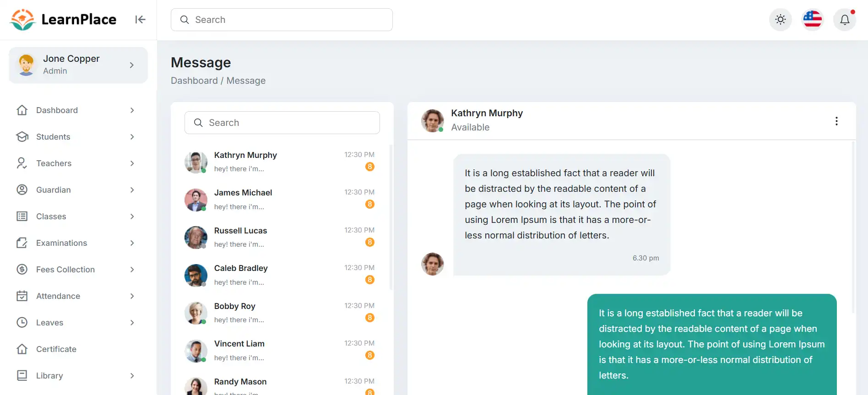
Task: Click Bobby Roy's unread count badge
Action: pyautogui.click(x=370, y=318)
